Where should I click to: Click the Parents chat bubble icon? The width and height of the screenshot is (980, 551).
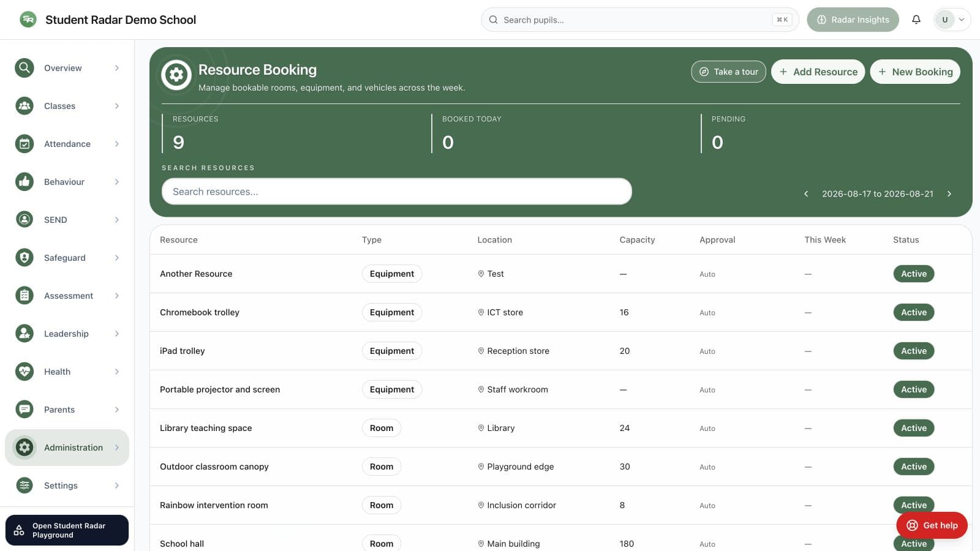[24, 410]
